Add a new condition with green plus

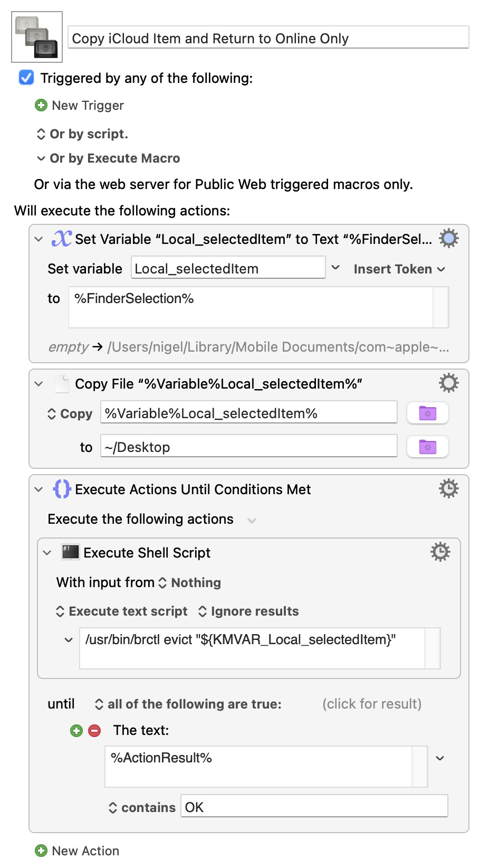[x=76, y=731]
